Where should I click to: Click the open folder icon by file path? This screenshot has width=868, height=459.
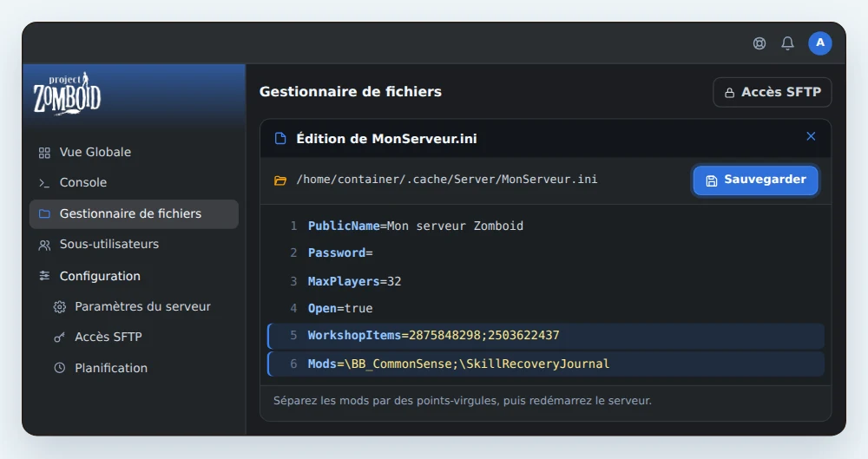point(280,180)
